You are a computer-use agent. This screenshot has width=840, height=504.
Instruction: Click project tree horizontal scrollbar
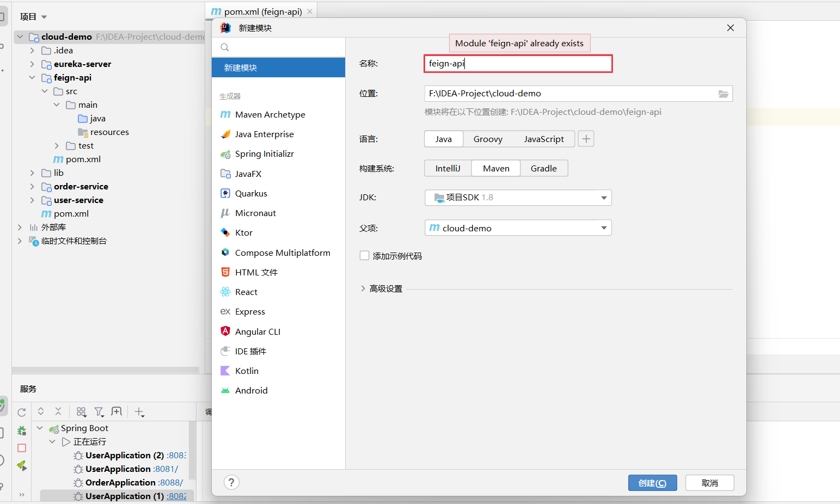106,370
